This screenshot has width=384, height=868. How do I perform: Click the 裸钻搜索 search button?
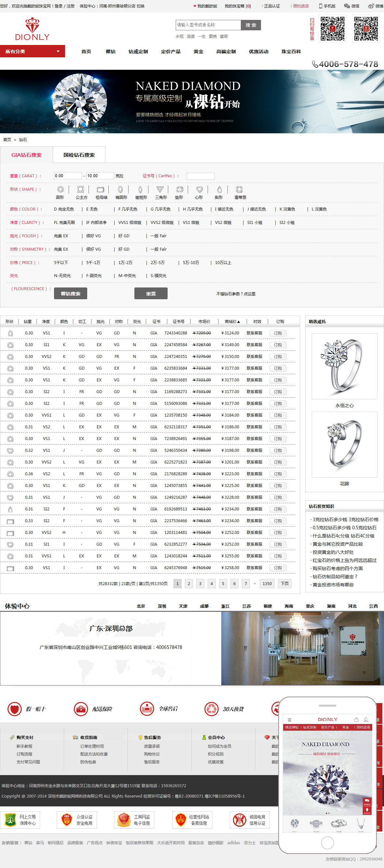70,293
